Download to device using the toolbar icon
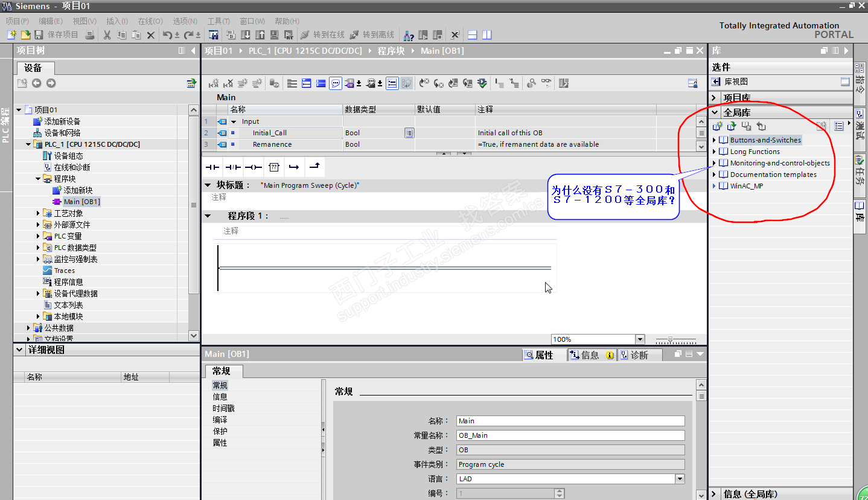This screenshot has height=500, width=868. pos(246,35)
